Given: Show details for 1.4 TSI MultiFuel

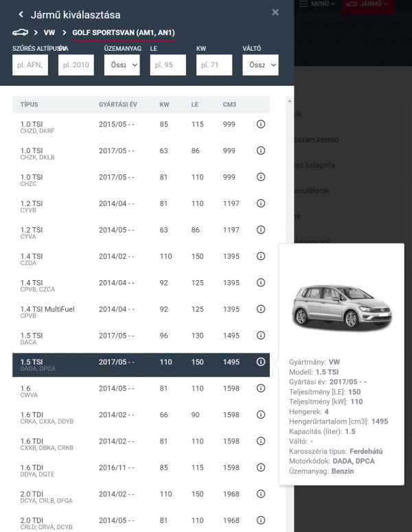Looking at the screenshot, I should [x=261, y=309].
